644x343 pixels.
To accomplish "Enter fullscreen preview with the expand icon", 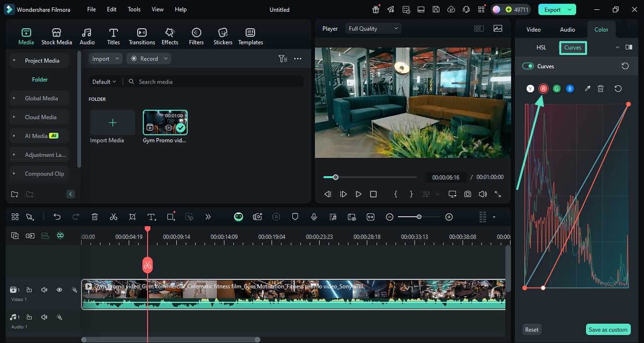I will (498, 194).
